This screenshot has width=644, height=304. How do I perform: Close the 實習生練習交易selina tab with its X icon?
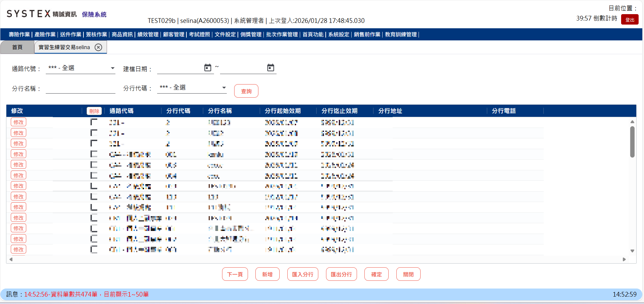click(x=98, y=47)
